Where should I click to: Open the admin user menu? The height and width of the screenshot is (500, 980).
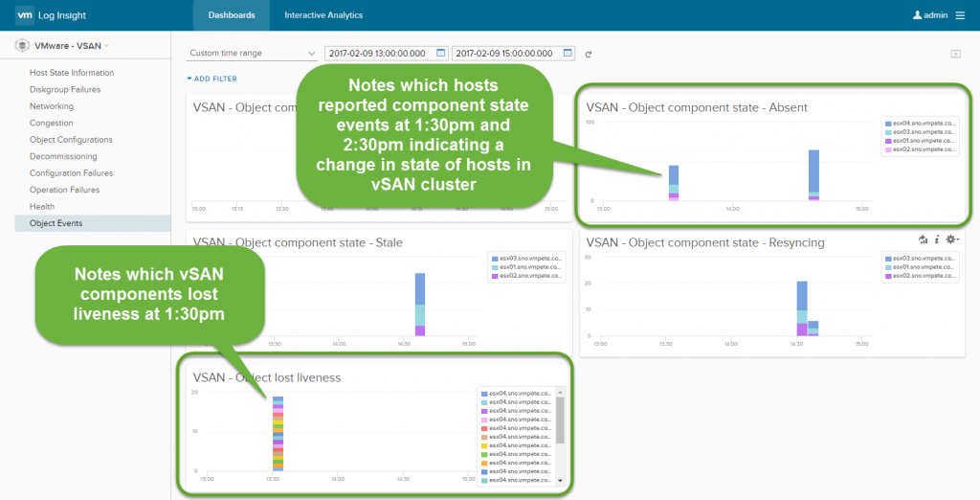(930, 15)
